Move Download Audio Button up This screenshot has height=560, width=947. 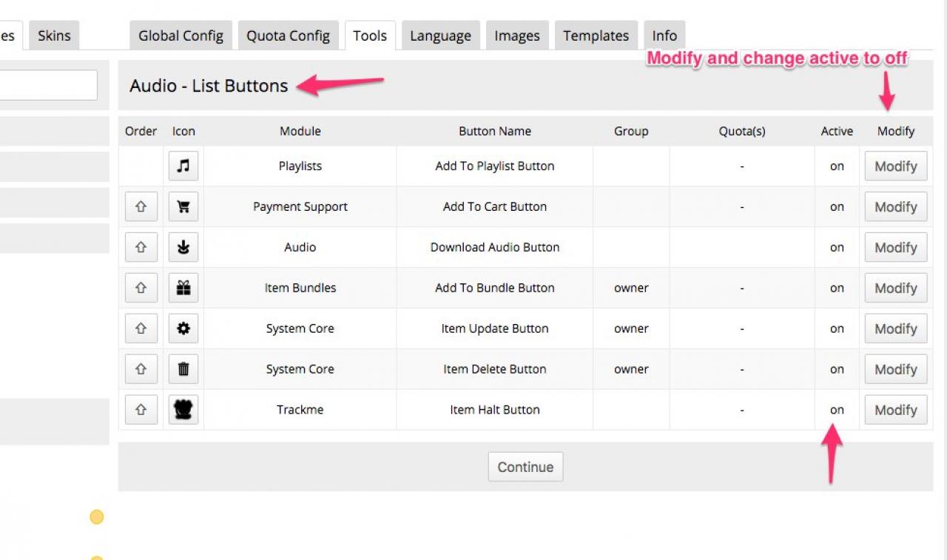click(141, 248)
